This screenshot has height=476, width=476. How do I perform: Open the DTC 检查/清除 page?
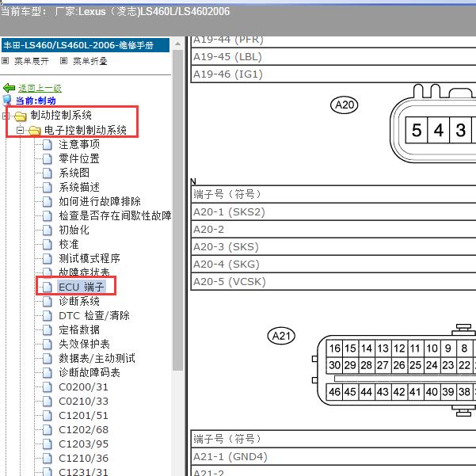[94, 315]
